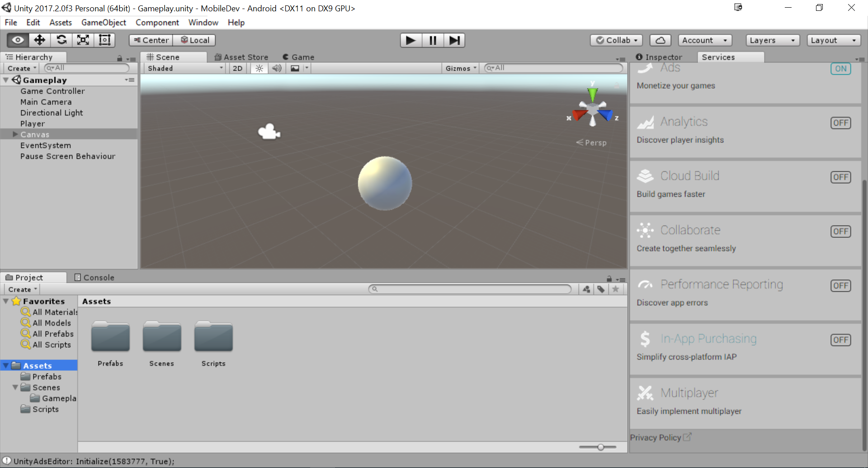This screenshot has height=468, width=868.
Task: Open Gameplay scene options menu
Action: pyautogui.click(x=130, y=80)
